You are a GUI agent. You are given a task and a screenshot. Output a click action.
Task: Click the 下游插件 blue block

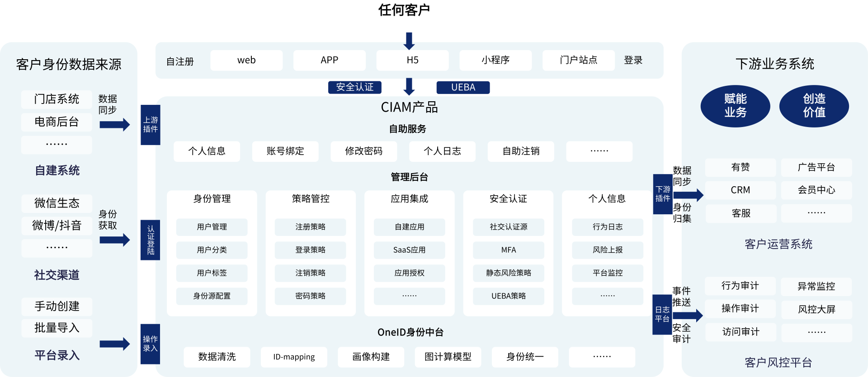[663, 194]
